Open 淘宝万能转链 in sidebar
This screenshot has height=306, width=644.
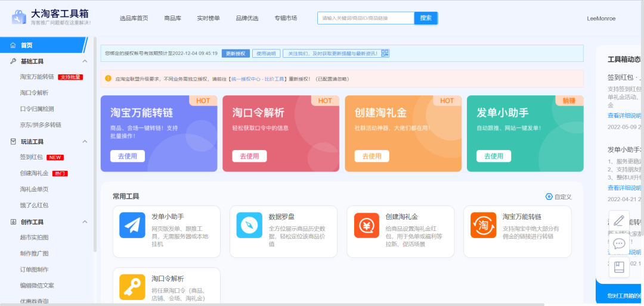(x=37, y=77)
